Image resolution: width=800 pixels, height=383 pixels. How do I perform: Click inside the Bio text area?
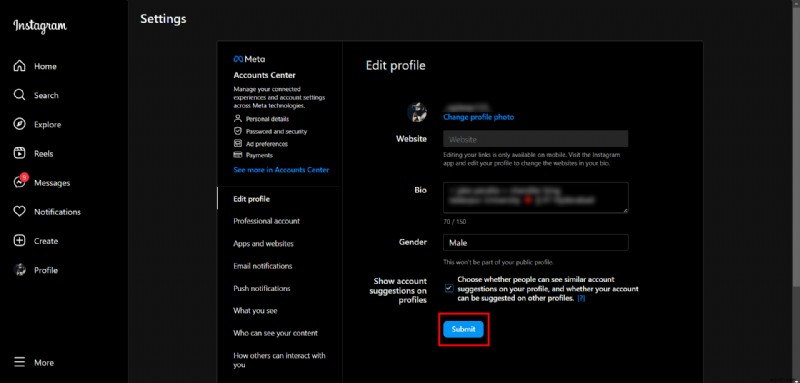tap(535, 197)
